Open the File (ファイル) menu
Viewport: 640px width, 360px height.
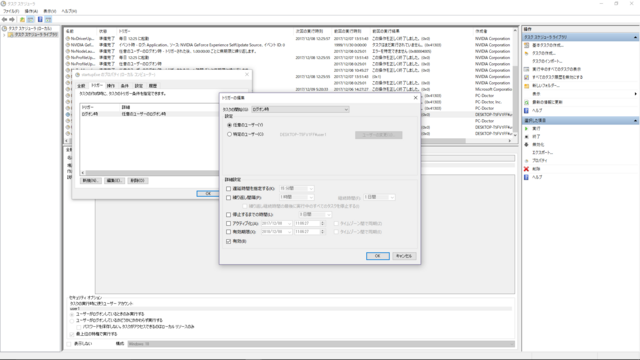click(x=11, y=11)
